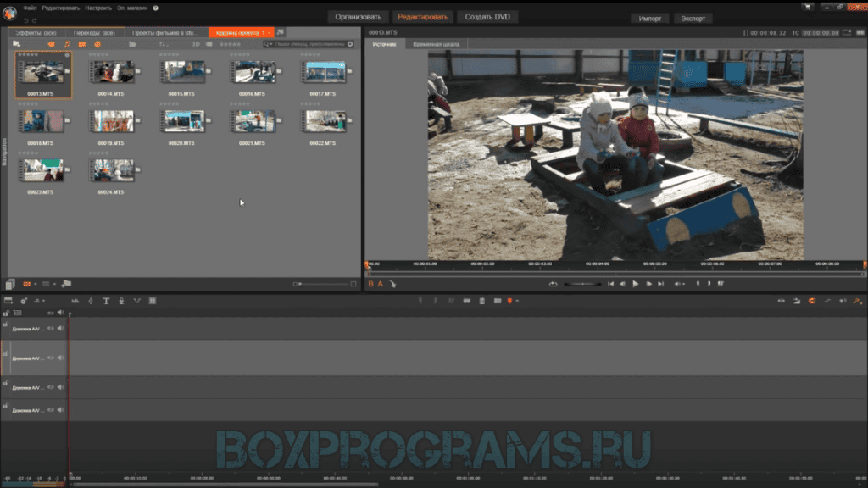Toggle loop playback in the player

tap(553, 284)
